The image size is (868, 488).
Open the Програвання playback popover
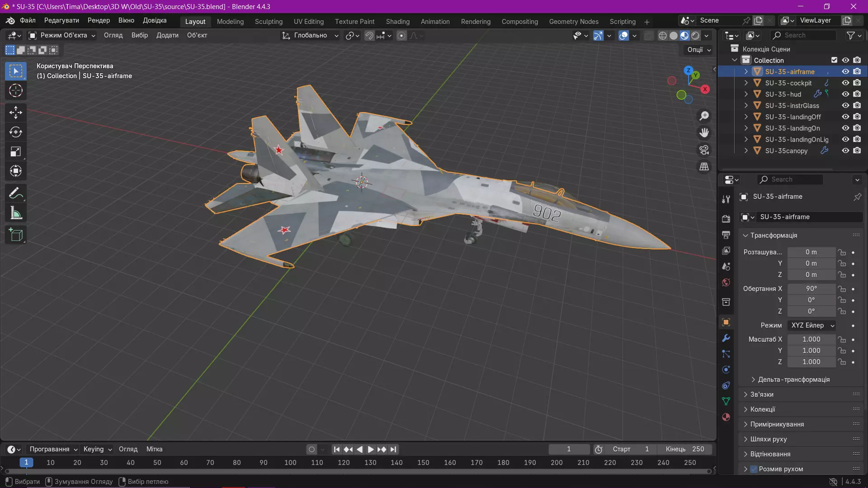53,449
